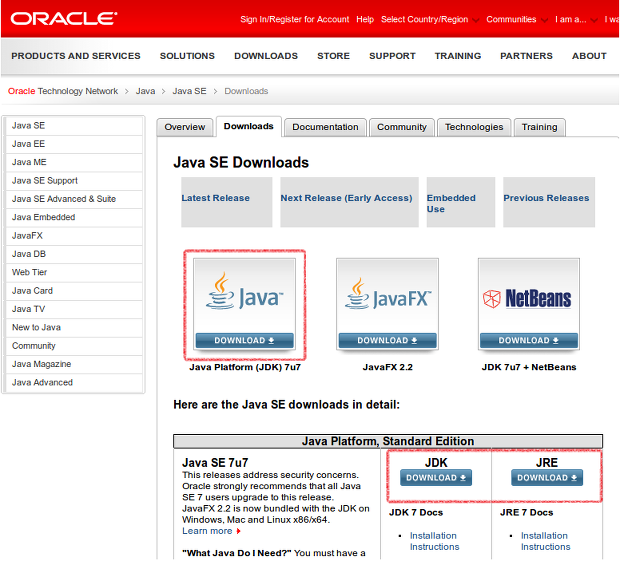Open the Downloads top menu
Image resolution: width=620 pixels, height=561 pixels.
(266, 56)
